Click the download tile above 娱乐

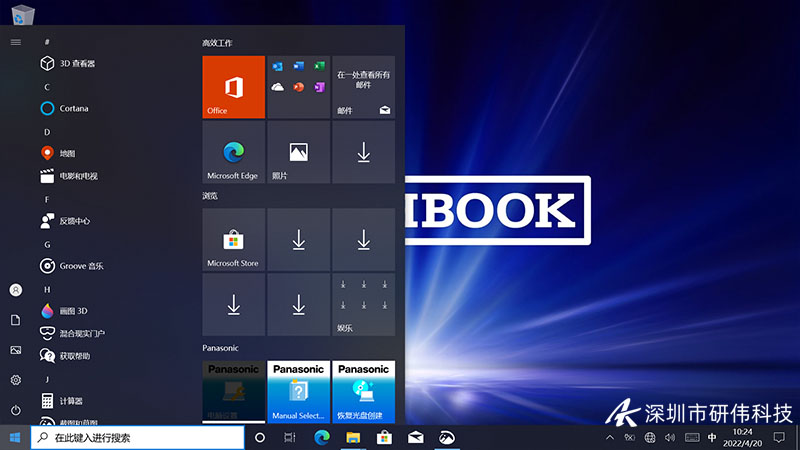pyautogui.click(x=364, y=240)
